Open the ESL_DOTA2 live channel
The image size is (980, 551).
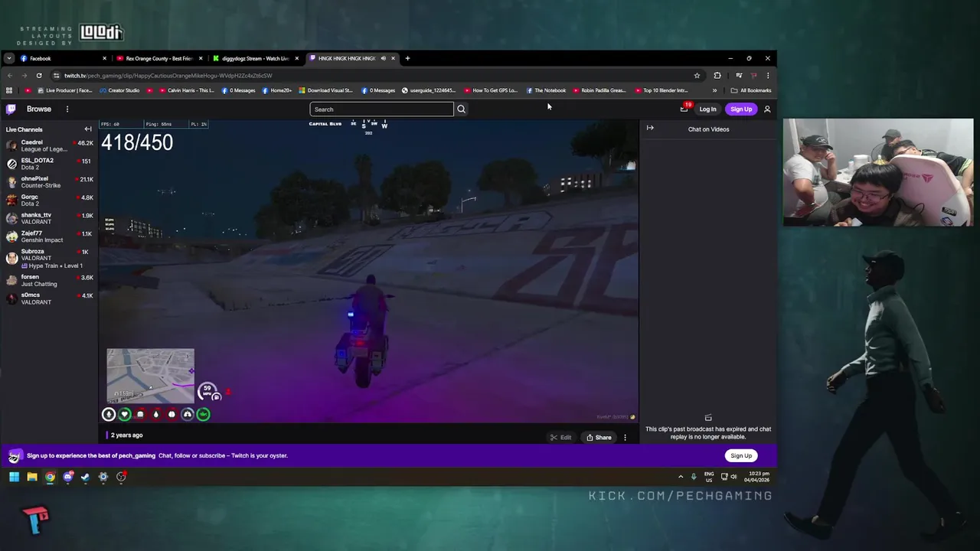(50, 164)
